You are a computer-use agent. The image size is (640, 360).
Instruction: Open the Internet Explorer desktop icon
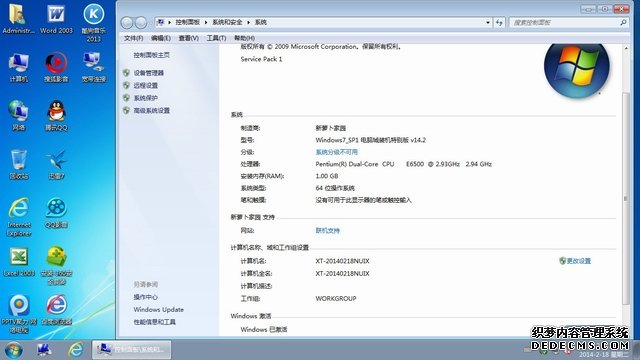point(19,217)
